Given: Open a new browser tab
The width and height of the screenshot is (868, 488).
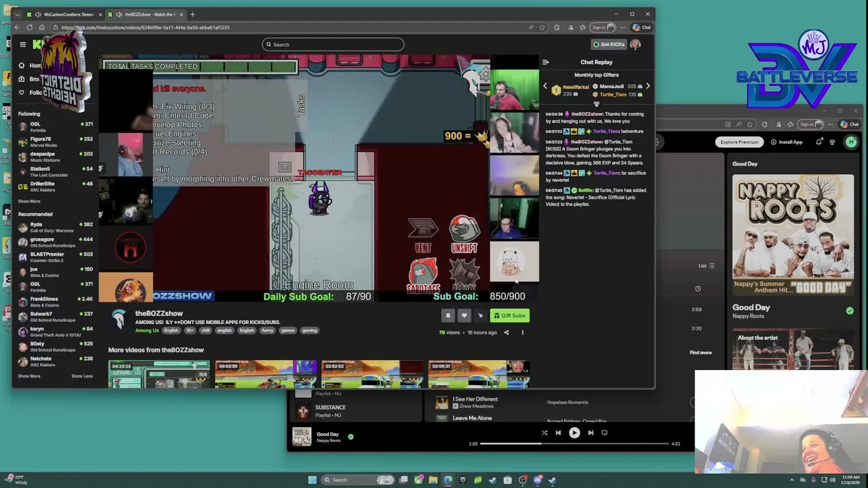Looking at the screenshot, I should coord(193,14).
